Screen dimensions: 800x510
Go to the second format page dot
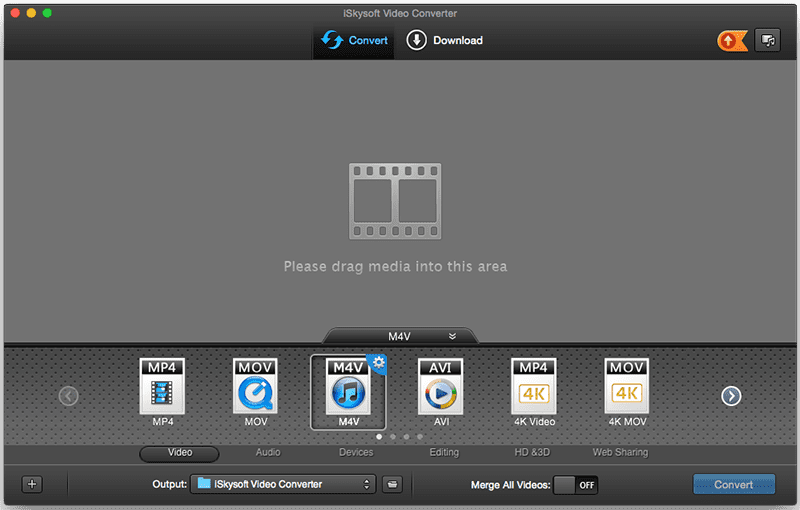point(392,437)
